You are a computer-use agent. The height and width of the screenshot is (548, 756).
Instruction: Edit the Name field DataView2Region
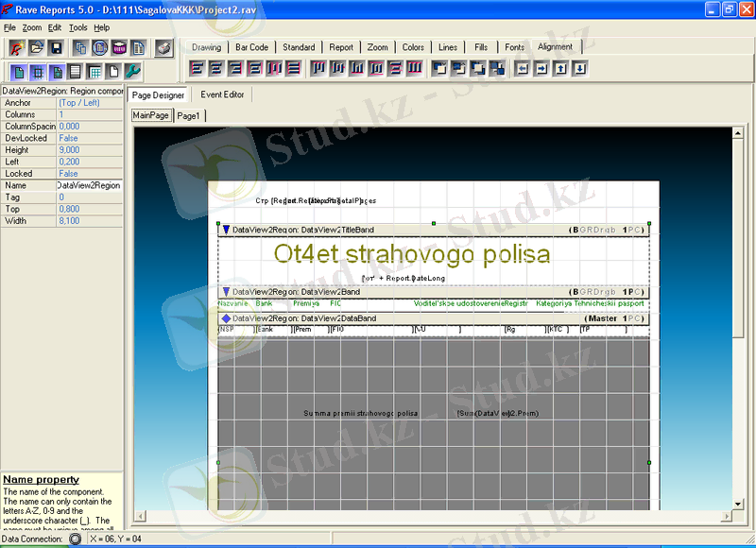(x=90, y=185)
